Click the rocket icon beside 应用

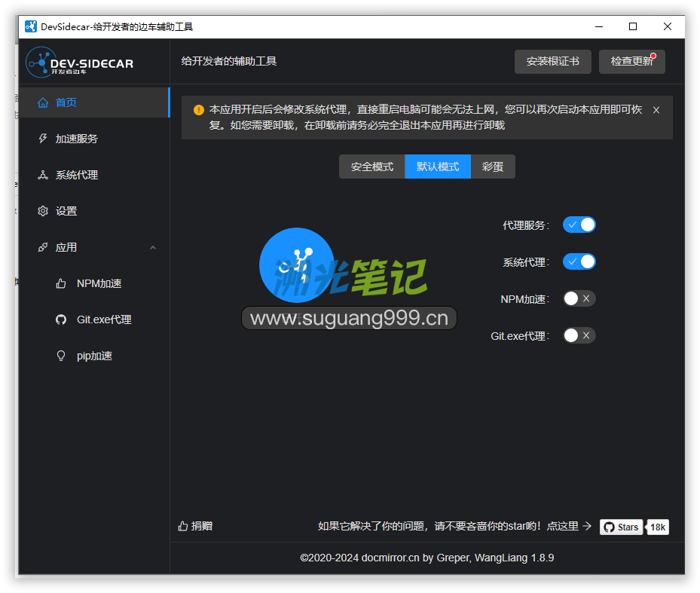pos(43,247)
